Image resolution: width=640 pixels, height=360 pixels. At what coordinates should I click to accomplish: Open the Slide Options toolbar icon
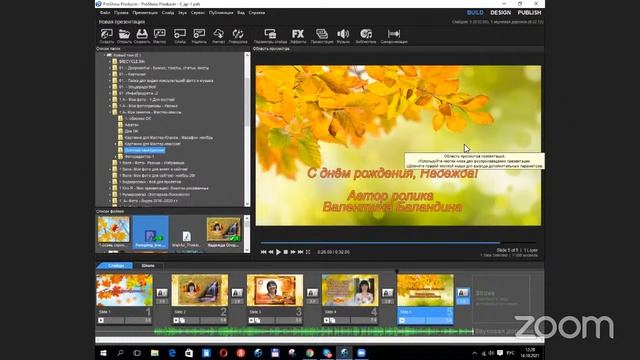coord(270,34)
